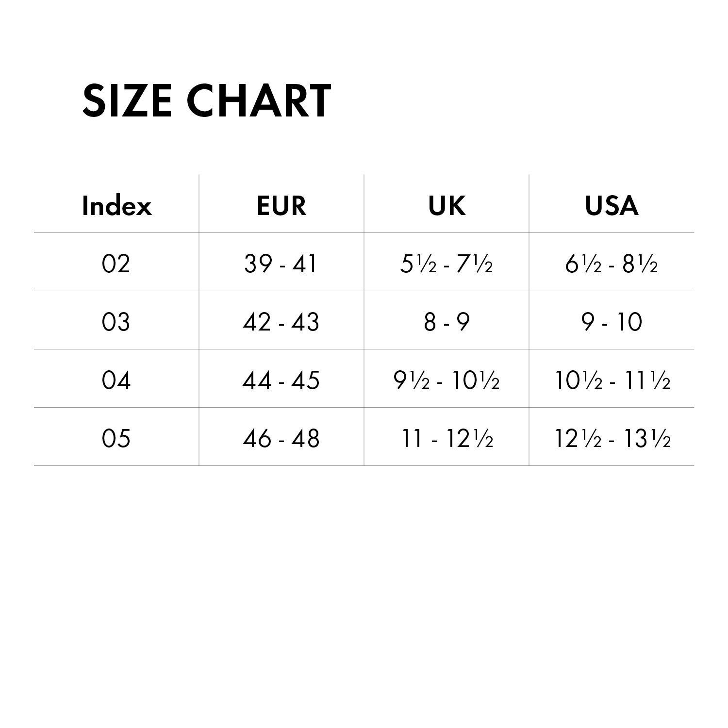The width and height of the screenshot is (728, 728).
Task: Click the SIZE CHART title
Action: pyautogui.click(x=207, y=100)
